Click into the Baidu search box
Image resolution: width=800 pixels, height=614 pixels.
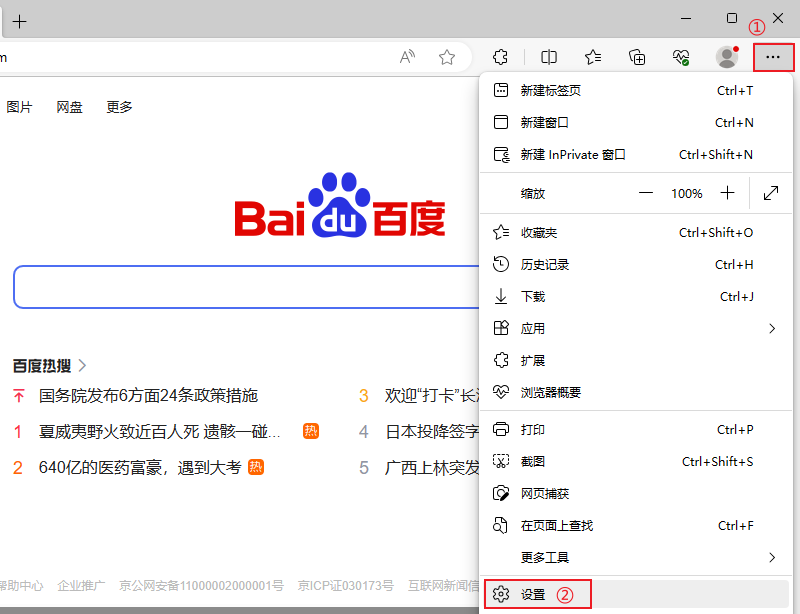(x=245, y=288)
